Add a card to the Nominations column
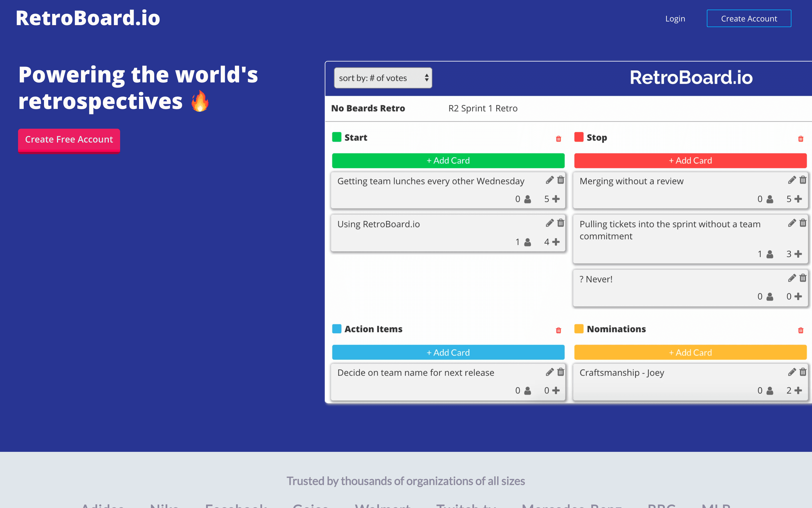Screen dimensions: 812x508 pyautogui.click(x=690, y=352)
